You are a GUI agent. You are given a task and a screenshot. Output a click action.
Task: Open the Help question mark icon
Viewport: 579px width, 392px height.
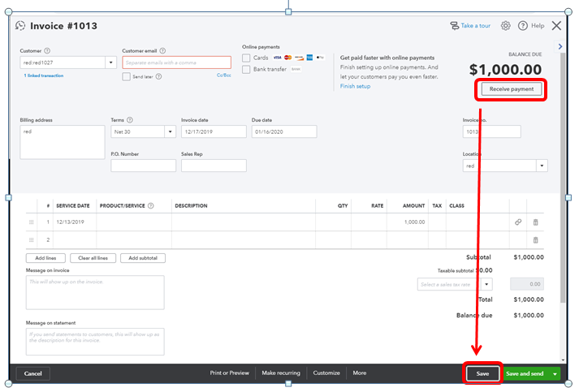(522, 26)
